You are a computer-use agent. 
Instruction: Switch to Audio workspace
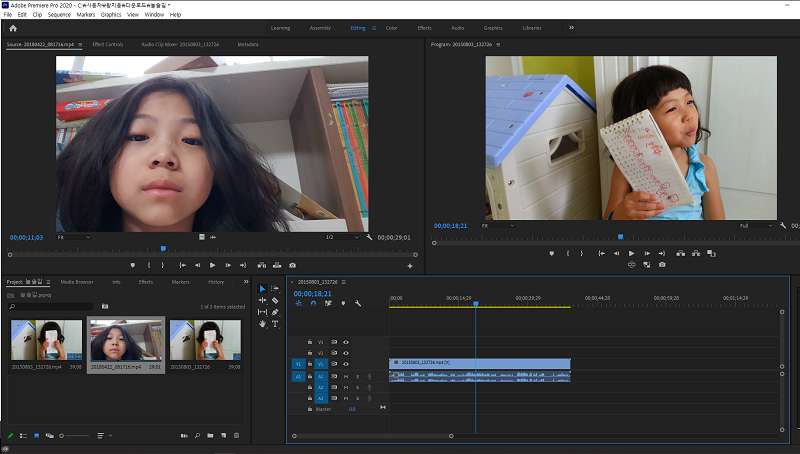pos(458,28)
